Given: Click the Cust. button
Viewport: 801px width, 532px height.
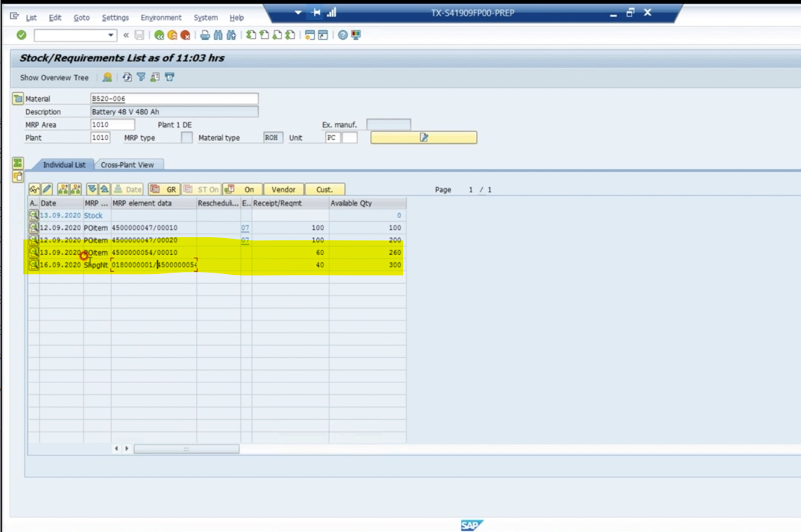Looking at the screenshot, I should click(x=324, y=189).
